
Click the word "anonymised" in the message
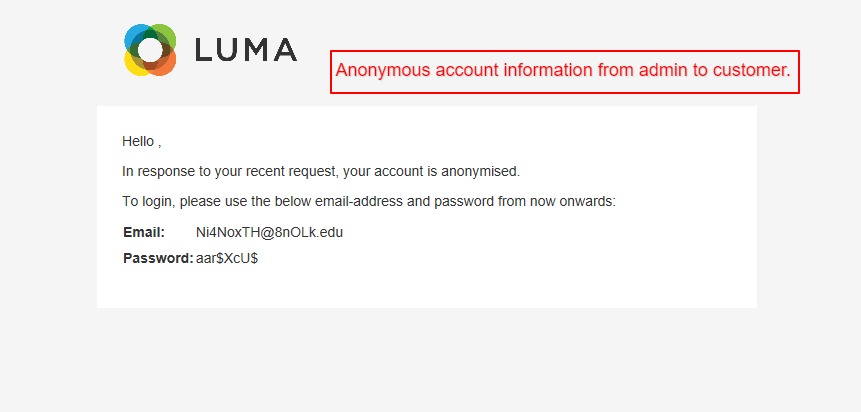(481, 171)
